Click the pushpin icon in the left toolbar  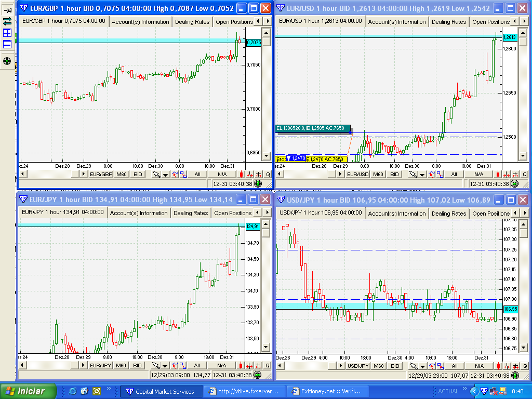point(7,10)
